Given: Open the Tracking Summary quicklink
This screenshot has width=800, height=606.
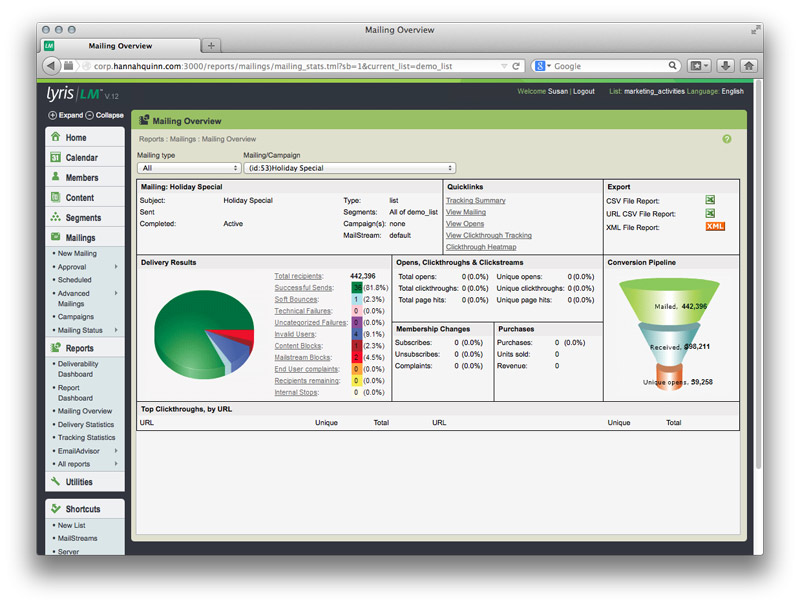Looking at the screenshot, I should click(x=475, y=200).
